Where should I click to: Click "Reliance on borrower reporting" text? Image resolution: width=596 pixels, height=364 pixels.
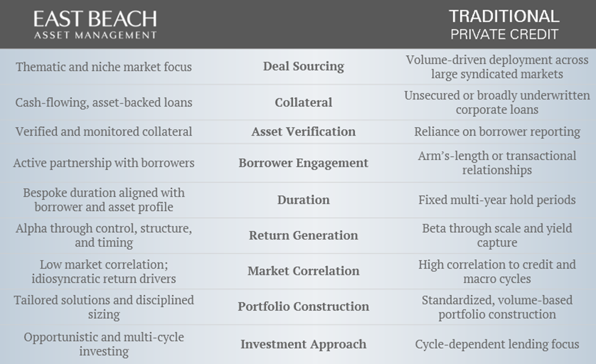point(497,132)
